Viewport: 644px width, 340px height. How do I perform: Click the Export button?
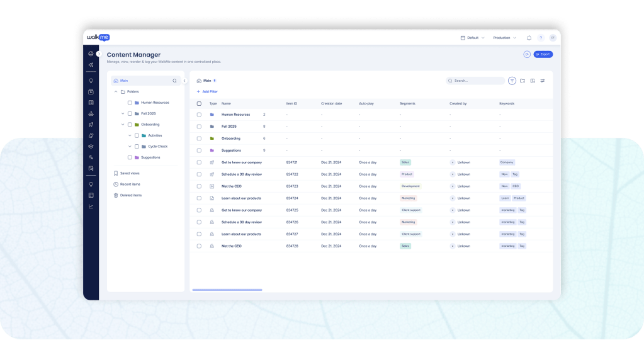[543, 54]
